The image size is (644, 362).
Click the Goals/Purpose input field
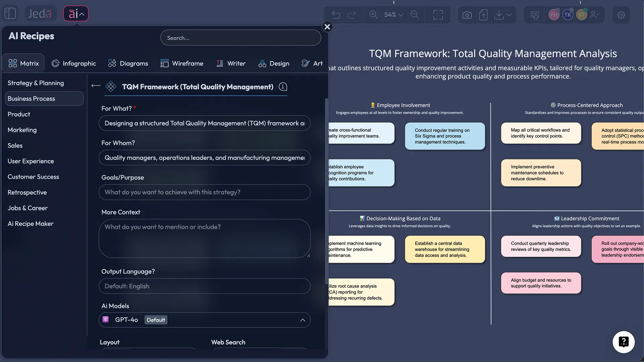(204, 192)
